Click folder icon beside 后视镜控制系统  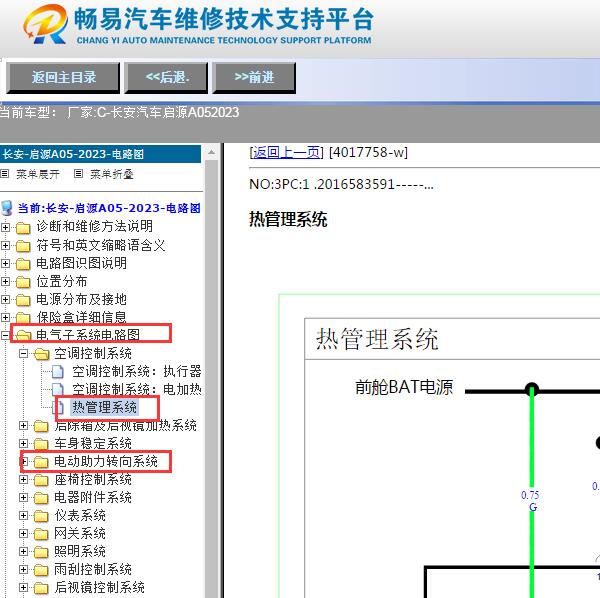pyautogui.click(x=41, y=588)
